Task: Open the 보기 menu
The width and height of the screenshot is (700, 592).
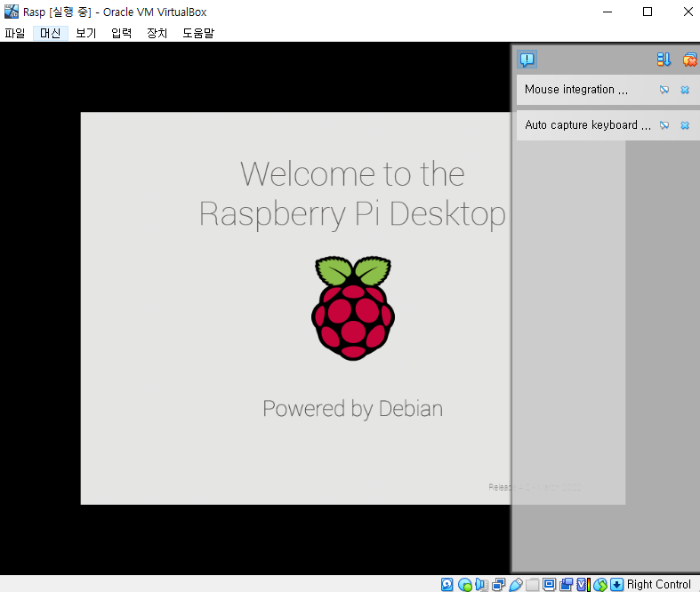Action: [86, 33]
